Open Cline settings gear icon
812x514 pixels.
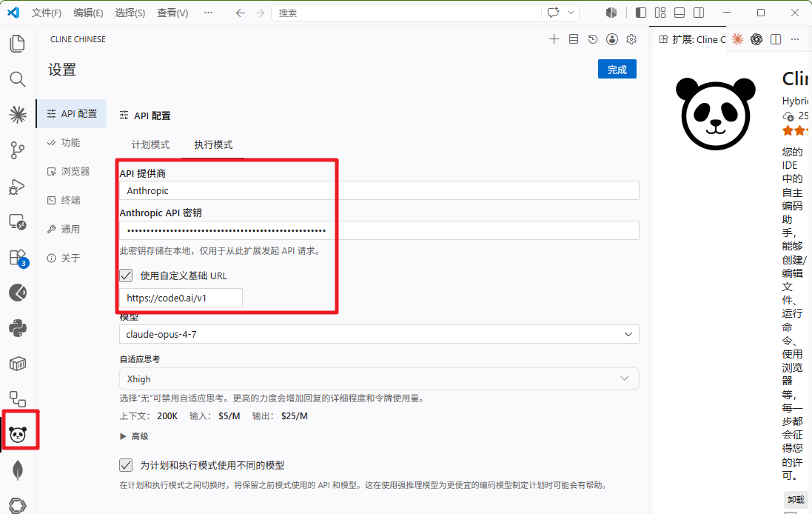point(631,39)
